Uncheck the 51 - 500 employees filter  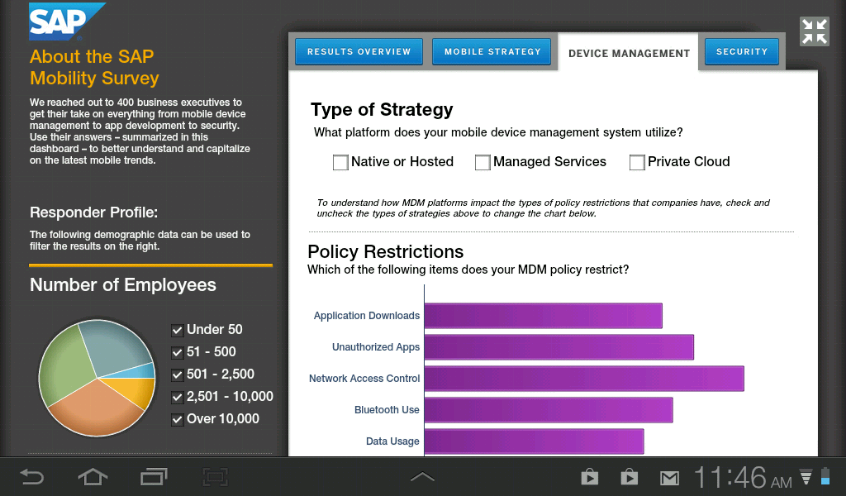click(x=177, y=352)
